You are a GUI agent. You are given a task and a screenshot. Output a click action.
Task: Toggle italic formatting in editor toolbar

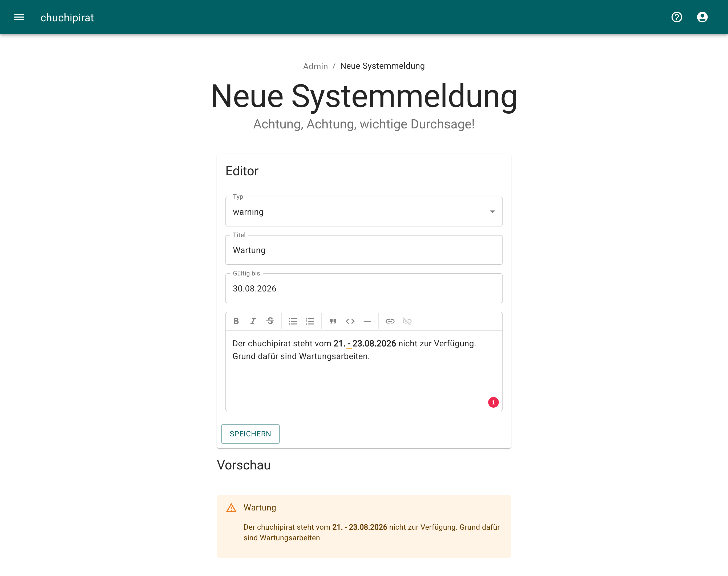(x=253, y=321)
